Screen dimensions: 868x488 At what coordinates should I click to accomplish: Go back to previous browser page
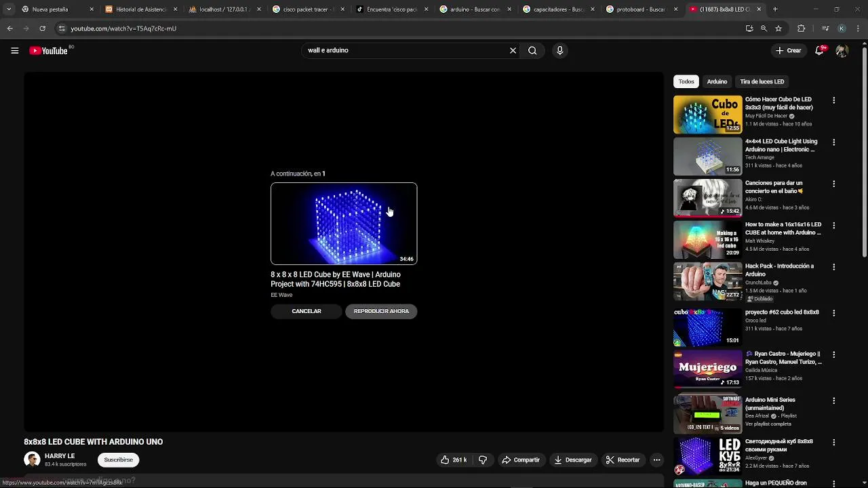pos(9,28)
